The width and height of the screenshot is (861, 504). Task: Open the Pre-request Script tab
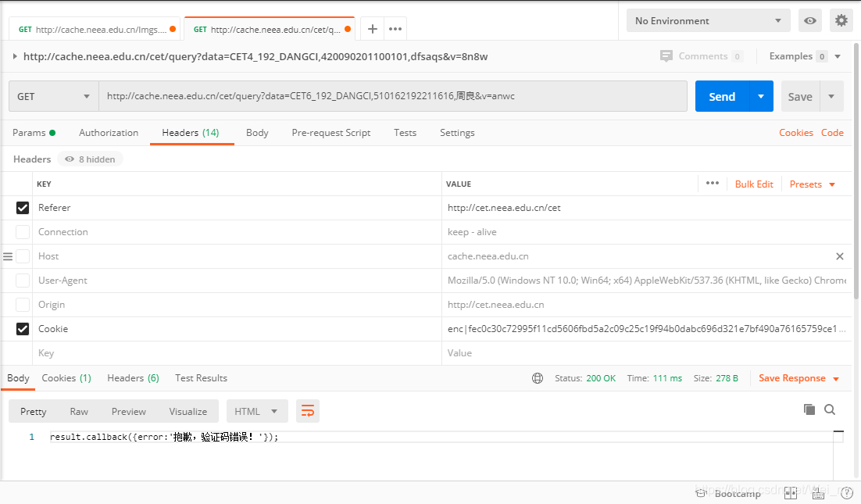(x=331, y=133)
